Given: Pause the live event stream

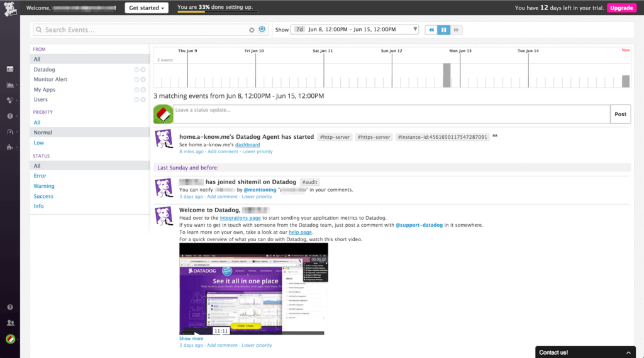Looking at the screenshot, I should coord(443,30).
